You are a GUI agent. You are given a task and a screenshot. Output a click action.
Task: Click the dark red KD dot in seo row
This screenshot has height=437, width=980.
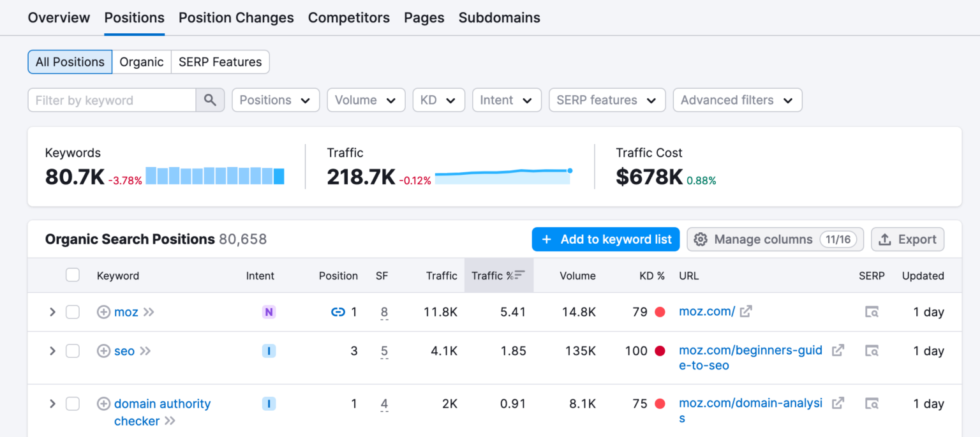(660, 351)
